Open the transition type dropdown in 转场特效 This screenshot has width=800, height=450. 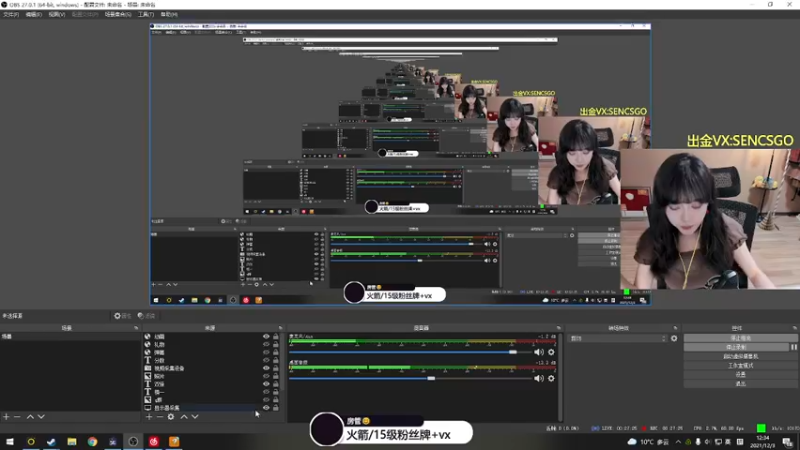pyautogui.click(x=617, y=338)
